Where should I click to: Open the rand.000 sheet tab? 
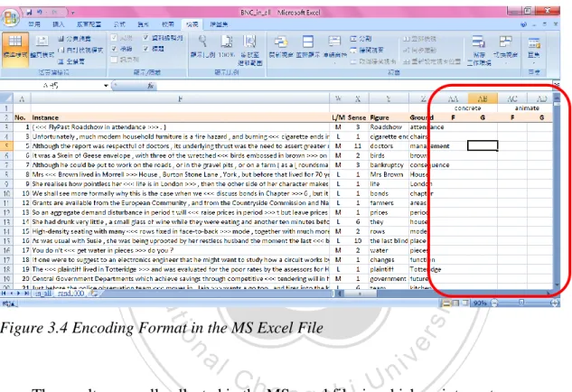pyautogui.click(x=70, y=294)
